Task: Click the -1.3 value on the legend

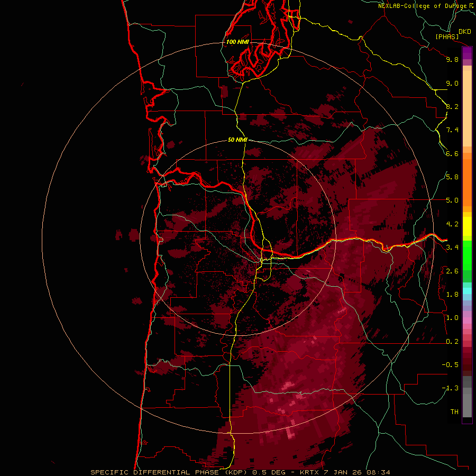Action: tap(450, 388)
